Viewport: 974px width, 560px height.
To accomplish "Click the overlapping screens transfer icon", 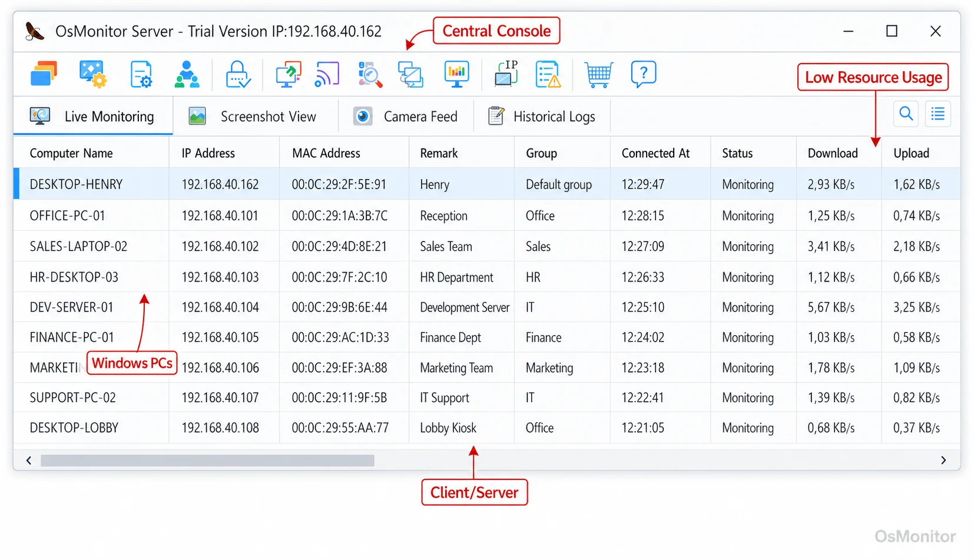I will point(410,74).
